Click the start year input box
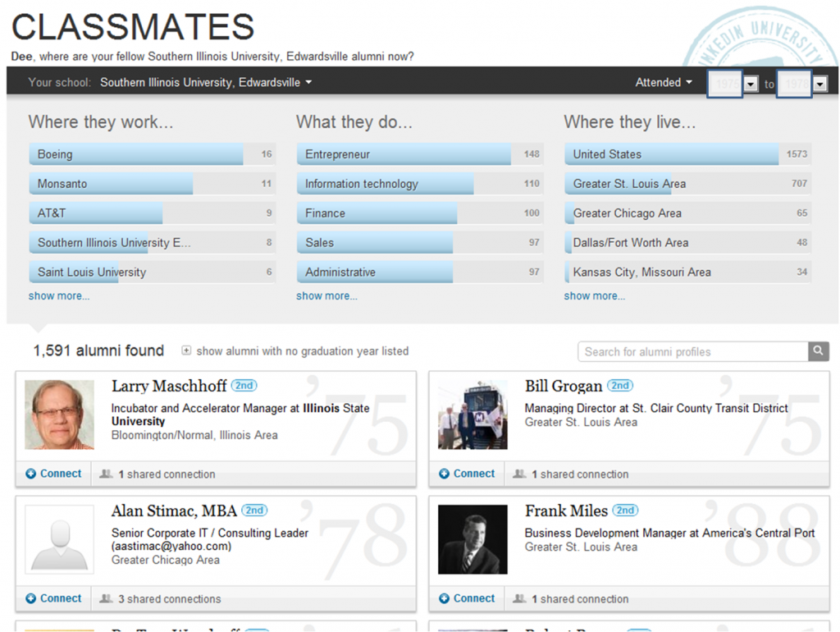 (725, 84)
